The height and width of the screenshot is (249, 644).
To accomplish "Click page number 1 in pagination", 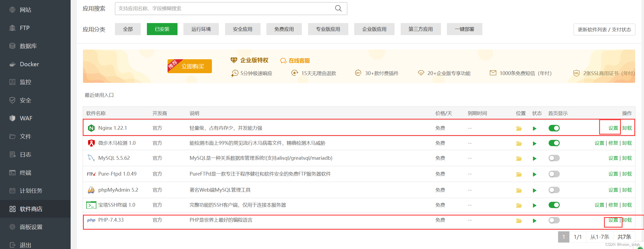I will tap(564, 237).
